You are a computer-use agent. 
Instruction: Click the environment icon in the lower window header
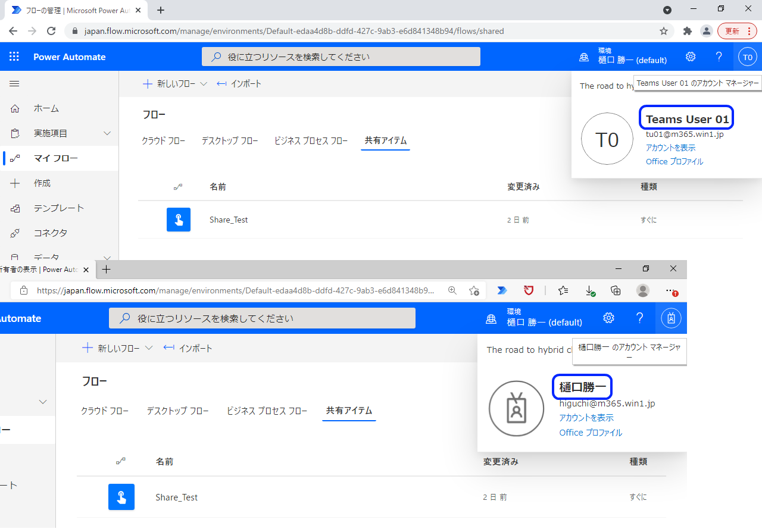click(491, 318)
